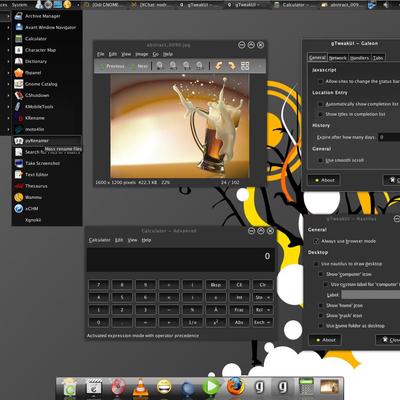Viewport: 400px width, 400px height.
Task: Open the Sto dropdown in Calculator
Action: [263, 297]
